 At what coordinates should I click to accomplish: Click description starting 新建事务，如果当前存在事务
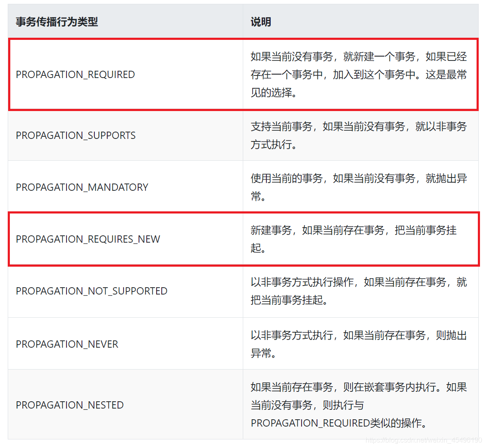point(353,239)
